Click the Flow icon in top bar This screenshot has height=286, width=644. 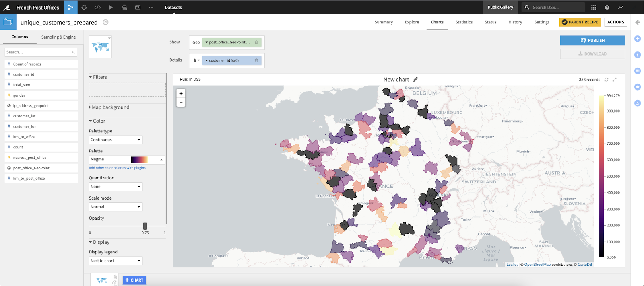[x=70, y=7]
